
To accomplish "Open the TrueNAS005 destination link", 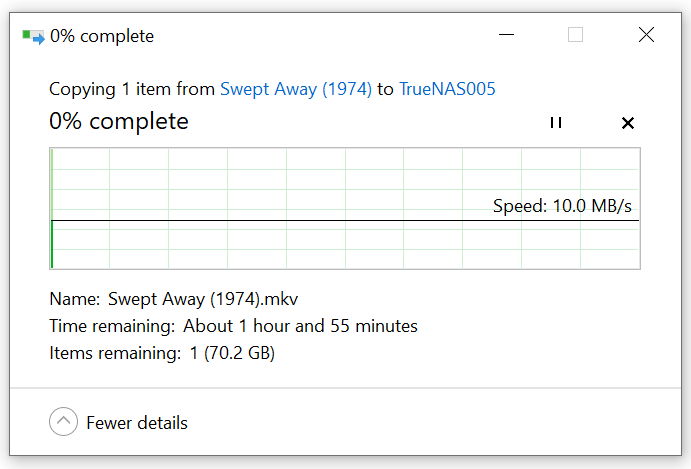I will [447, 89].
